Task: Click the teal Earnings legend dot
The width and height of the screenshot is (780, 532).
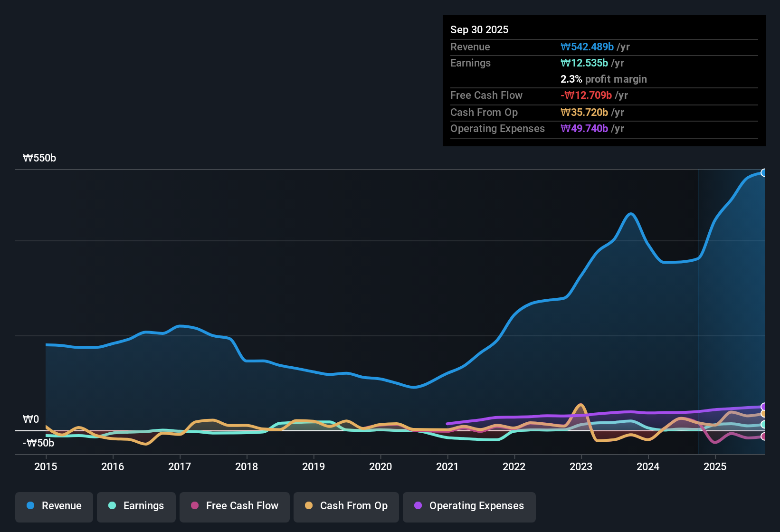Action: pyautogui.click(x=113, y=506)
